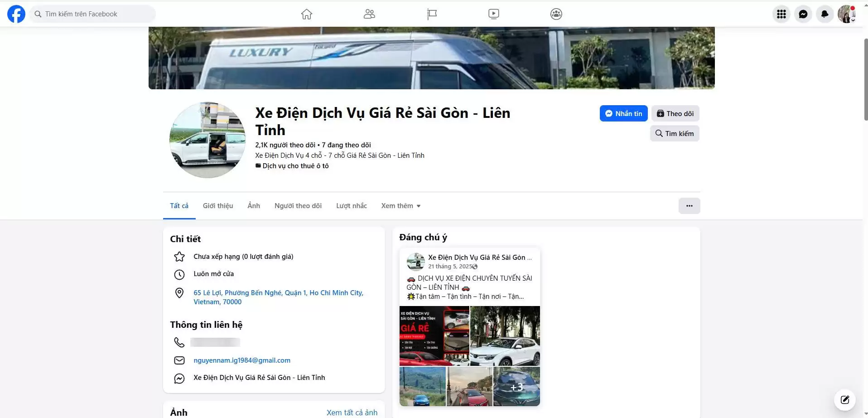Screen dimensions: 868x418
Task: Open the Messenger icon in the header
Action: click(x=803, y=14)
